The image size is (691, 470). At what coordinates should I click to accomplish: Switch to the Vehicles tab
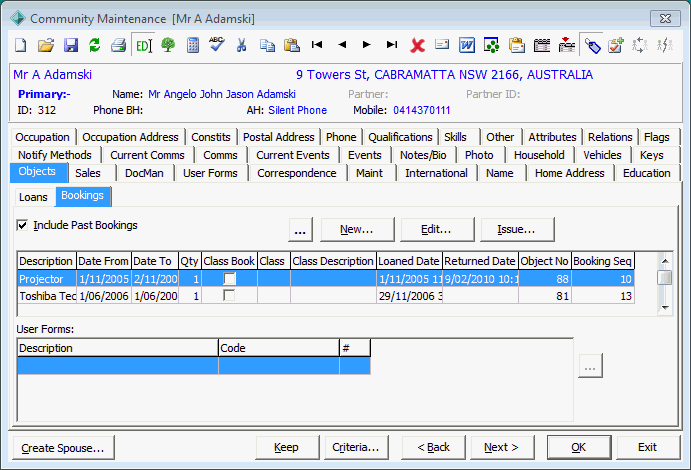point(602,155)
